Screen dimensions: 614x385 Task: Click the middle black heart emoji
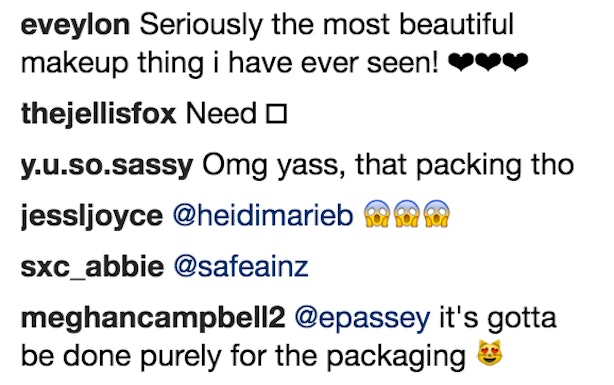pos(488,63)
